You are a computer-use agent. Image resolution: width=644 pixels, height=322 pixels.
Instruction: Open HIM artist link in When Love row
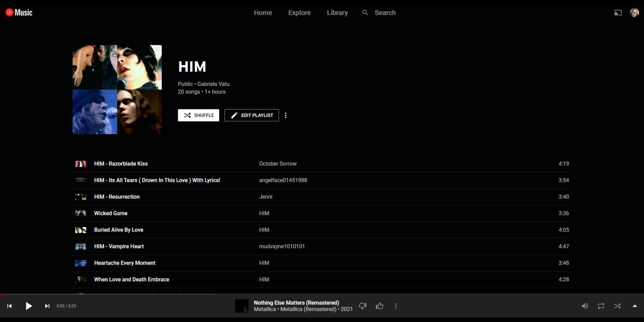264,279
